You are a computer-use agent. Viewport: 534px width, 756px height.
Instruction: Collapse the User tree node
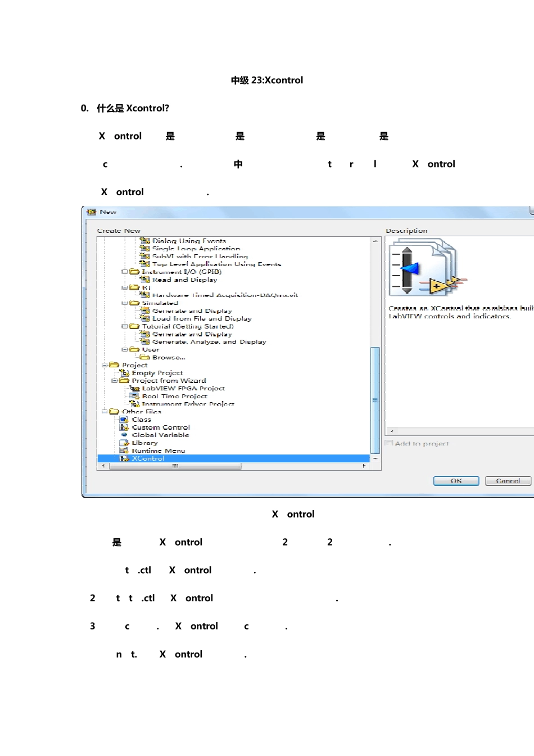pos(125,349)
